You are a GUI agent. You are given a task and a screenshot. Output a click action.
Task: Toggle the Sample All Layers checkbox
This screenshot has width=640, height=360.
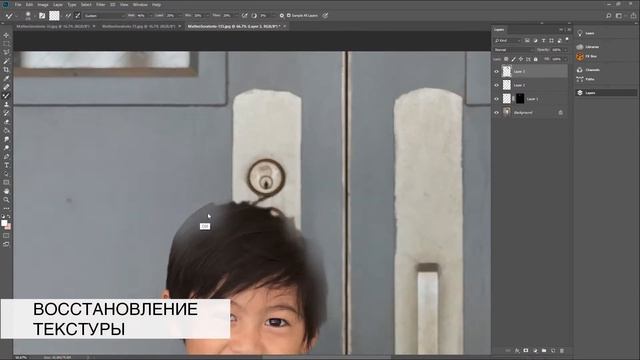(289, 16)
